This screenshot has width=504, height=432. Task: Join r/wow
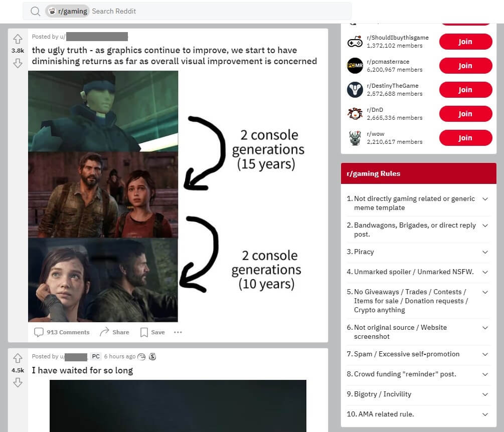[x=465, y=138]
